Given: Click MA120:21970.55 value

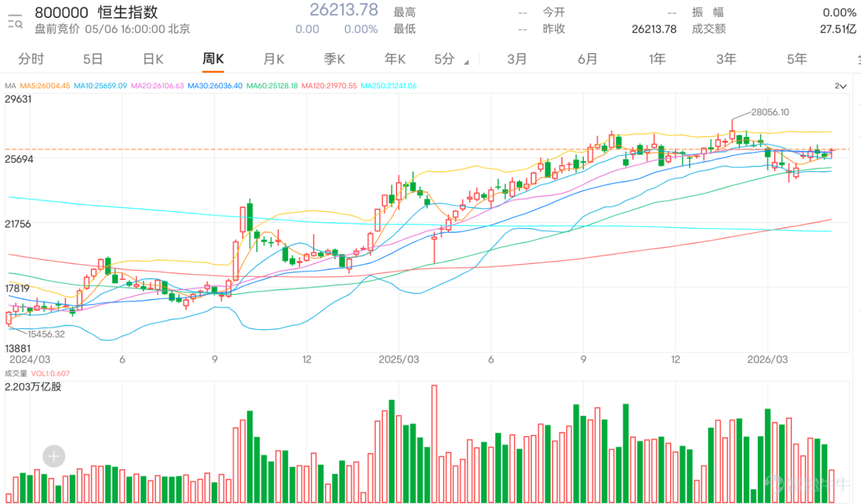Looking at the screenshot, I should click(329, 86).
